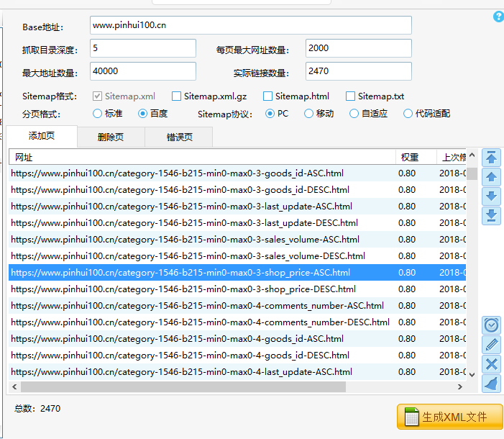
Task: Click the move-to-bottom arrow icon
Action: point(491,216)
